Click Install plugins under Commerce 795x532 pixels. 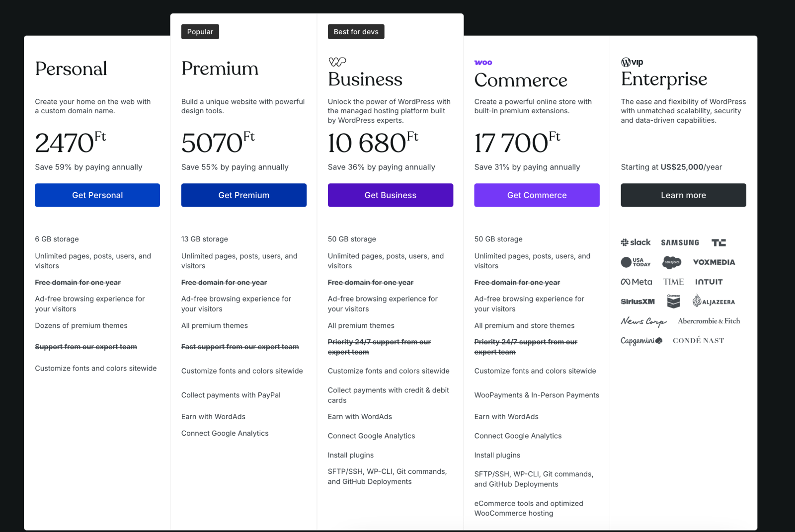497,455
